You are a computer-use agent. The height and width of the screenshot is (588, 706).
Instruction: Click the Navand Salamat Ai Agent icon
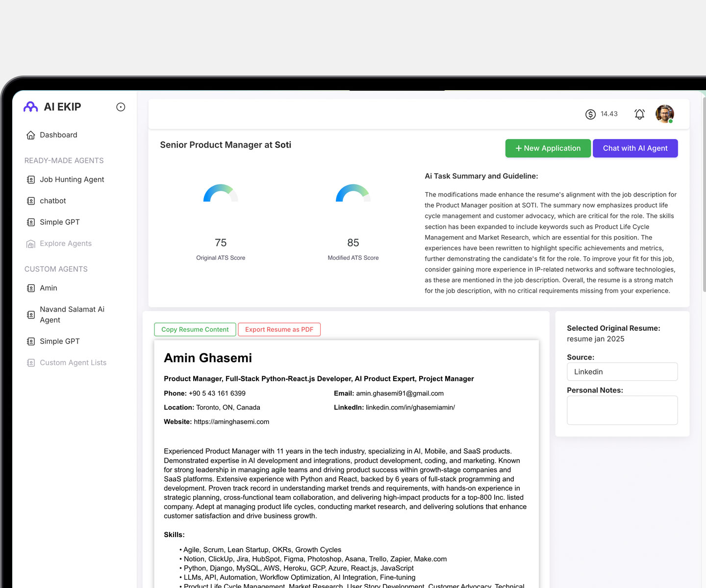tap(31, 315)
